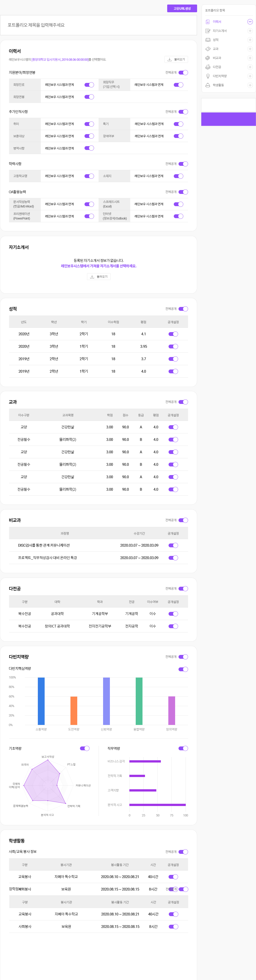Viewport: 256px width, 980px height.
Task: Turn off the 희망연봉 visibility toggle
Action: (89, 97)
